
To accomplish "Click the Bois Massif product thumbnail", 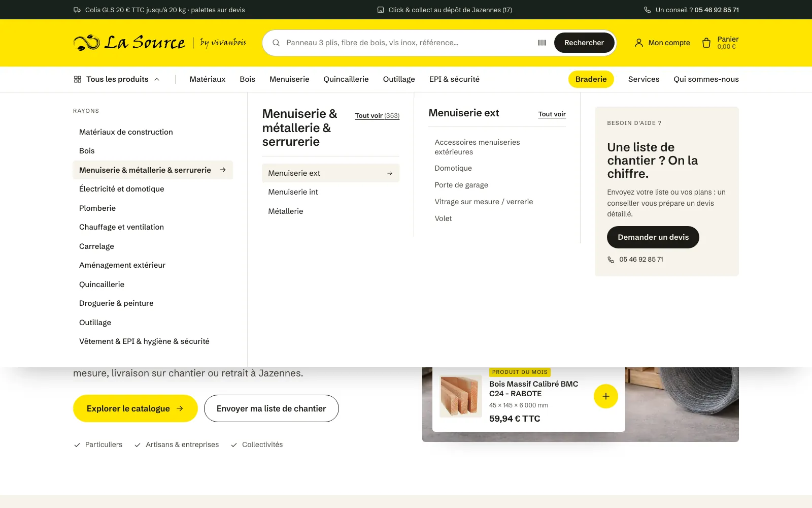I will [x=461, y=396].
